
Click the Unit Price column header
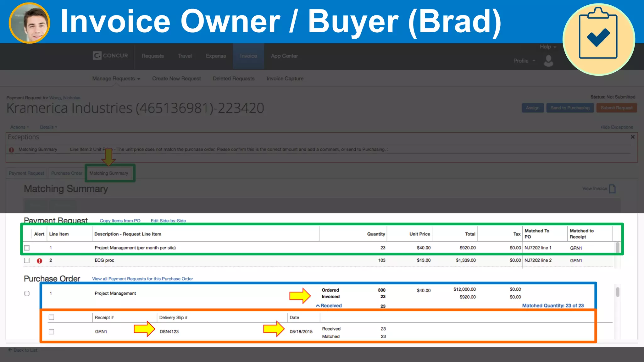click(x=419, y=234)
